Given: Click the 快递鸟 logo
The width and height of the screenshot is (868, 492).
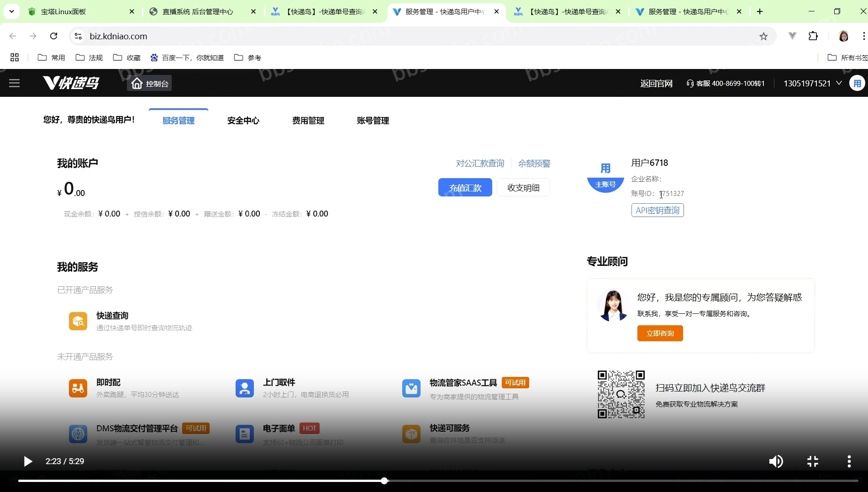Looking at the screenshot, I should (x=71, y=83).
